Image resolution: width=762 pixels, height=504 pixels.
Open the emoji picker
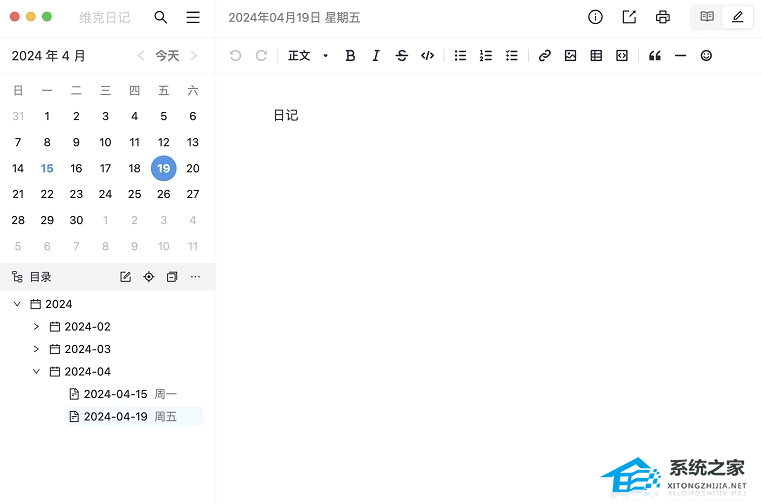point(706,55)
